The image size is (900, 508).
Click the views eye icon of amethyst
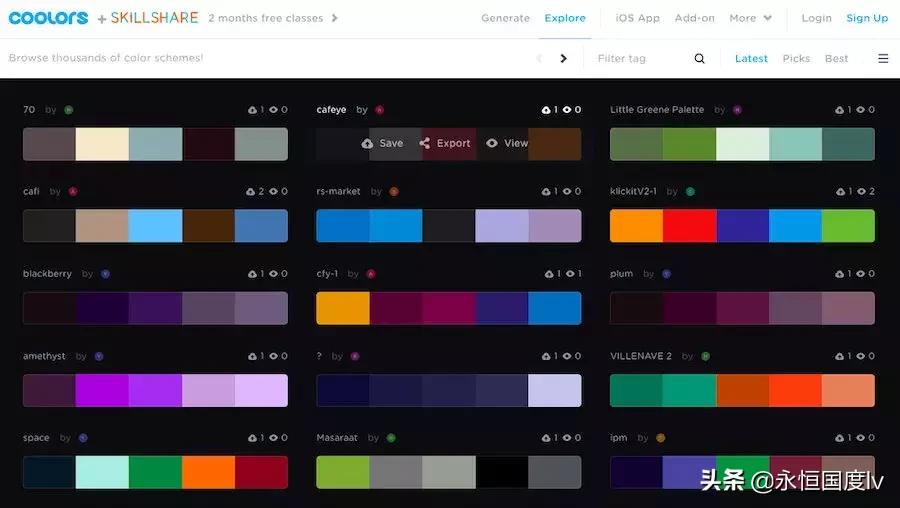274,356
